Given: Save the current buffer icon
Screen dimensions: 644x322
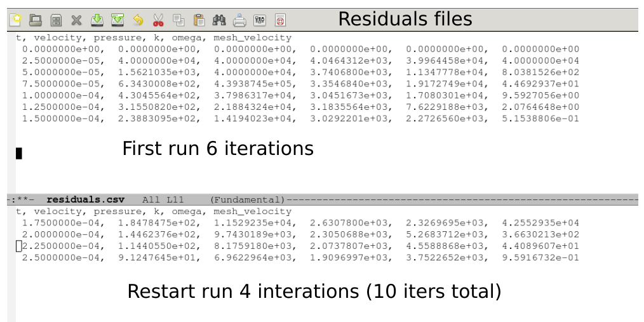Looking at the screenshot, I should [97, 20].
